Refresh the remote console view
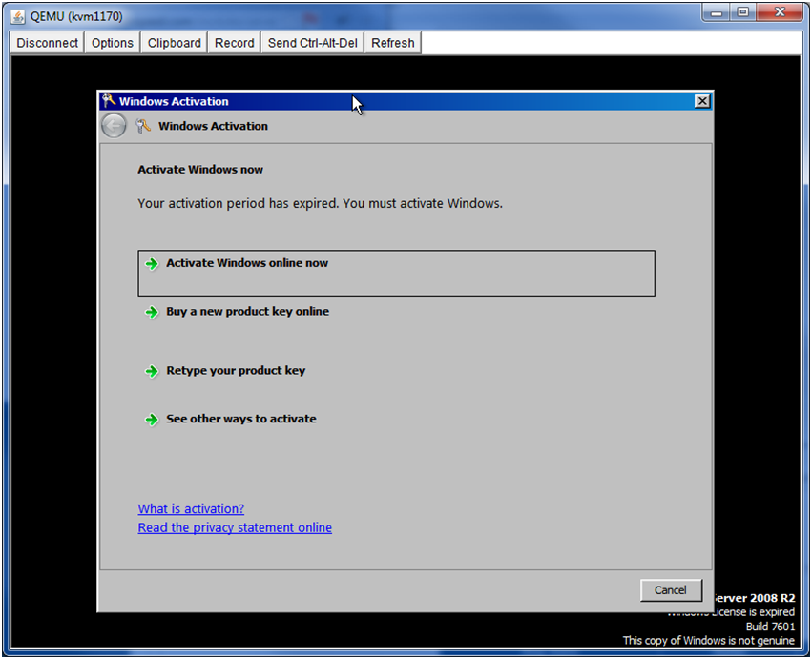The width and height of the screenshot is (812, 659). 392,43
